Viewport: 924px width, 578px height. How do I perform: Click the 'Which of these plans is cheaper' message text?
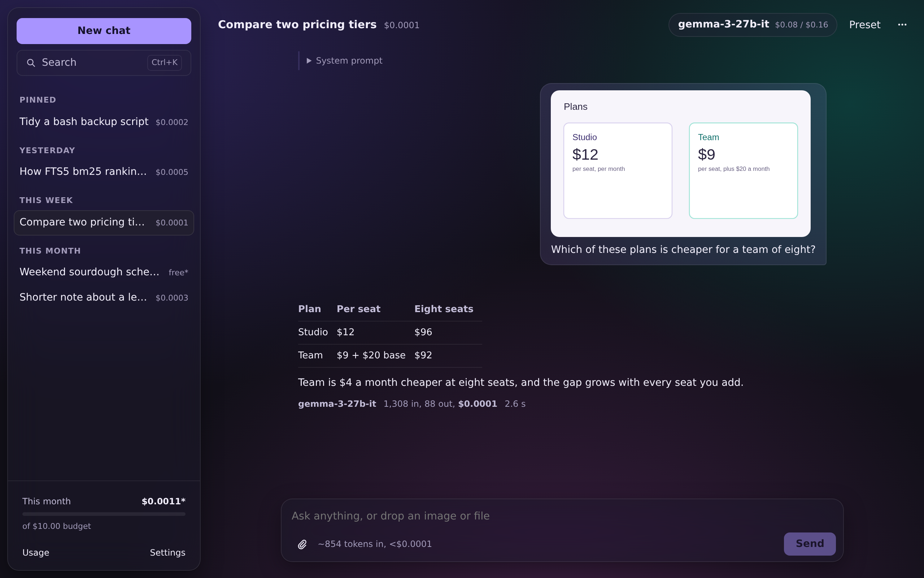coord(683,250)
